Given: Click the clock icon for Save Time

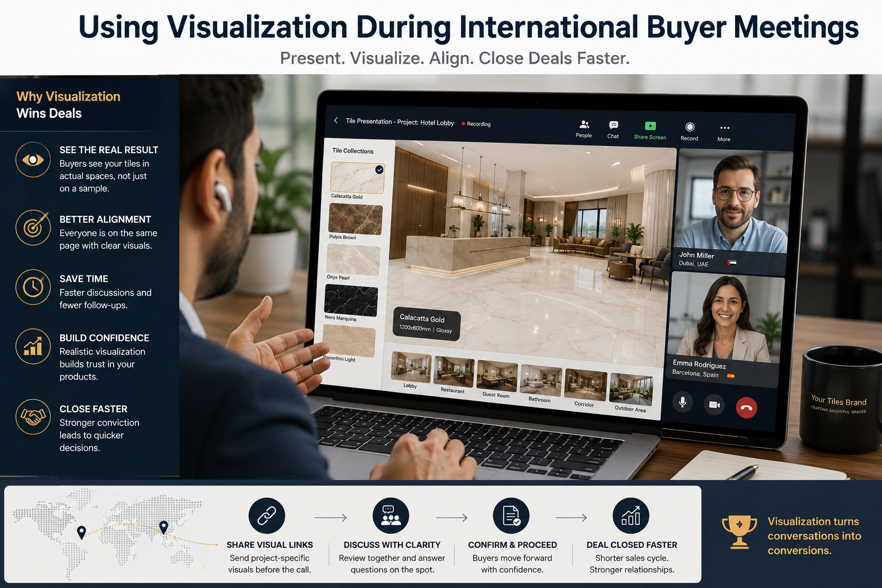Looking at the screenshot, I should pyautogui.click(x=33, y=287).
